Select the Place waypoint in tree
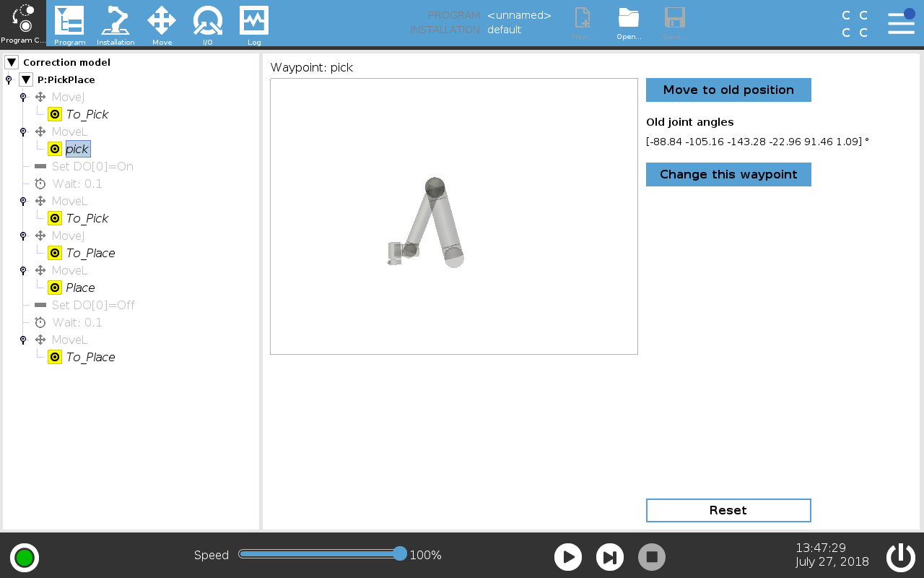 point(80,288)
